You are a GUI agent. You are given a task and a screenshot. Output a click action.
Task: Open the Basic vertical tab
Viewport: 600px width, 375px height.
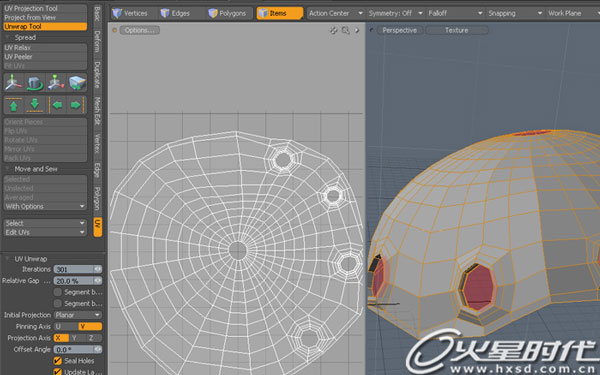(x=98, y=14)
